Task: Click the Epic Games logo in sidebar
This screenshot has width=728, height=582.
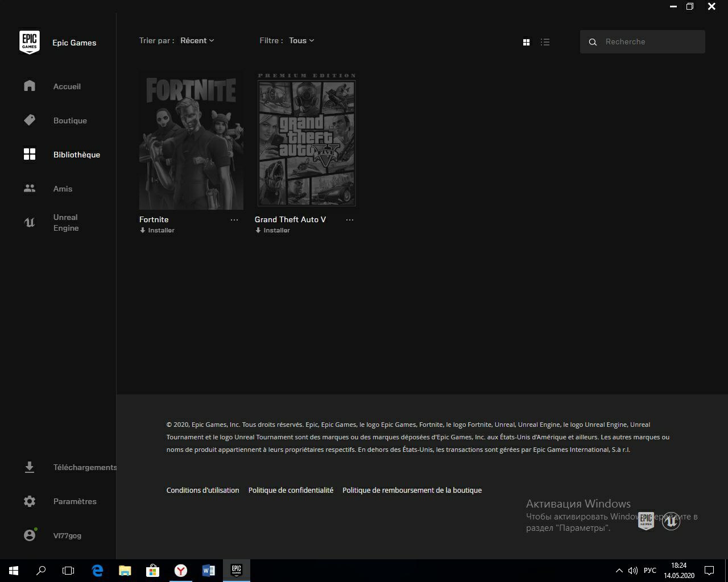Action: point(30,43)
